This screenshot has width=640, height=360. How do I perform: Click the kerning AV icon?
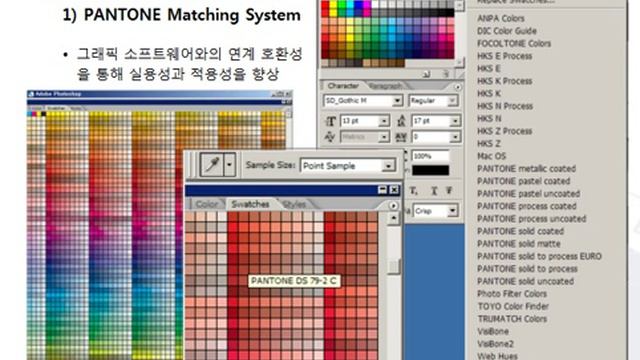tap(330, 137)
